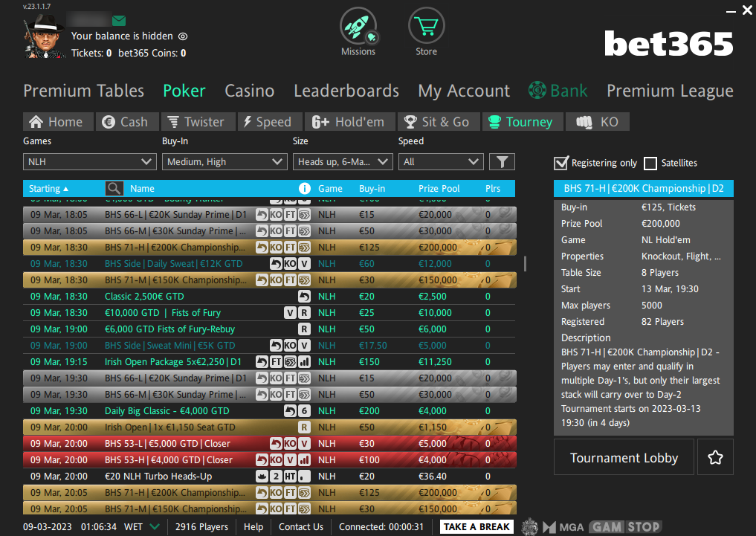The height and width of the screenshot is (536, 756).
Task: Uncheck Registering only checkbox
Action: (x=560, y=164)
